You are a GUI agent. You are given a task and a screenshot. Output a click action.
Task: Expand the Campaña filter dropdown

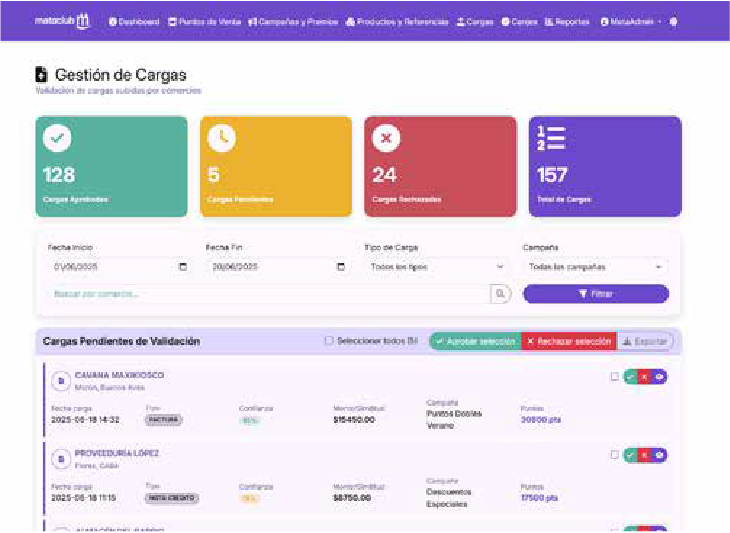coord(595,267)
